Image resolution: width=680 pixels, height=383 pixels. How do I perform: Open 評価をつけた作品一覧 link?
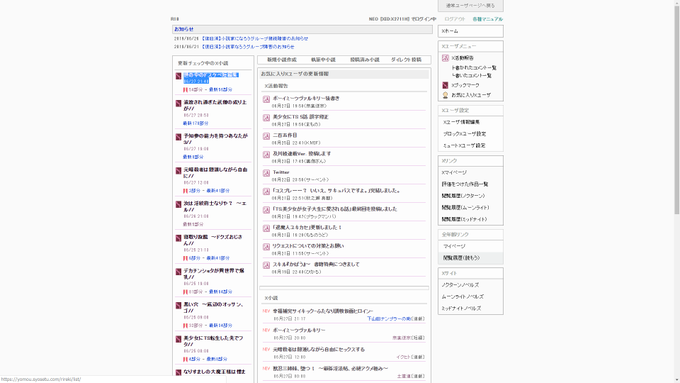click(465, 184)
